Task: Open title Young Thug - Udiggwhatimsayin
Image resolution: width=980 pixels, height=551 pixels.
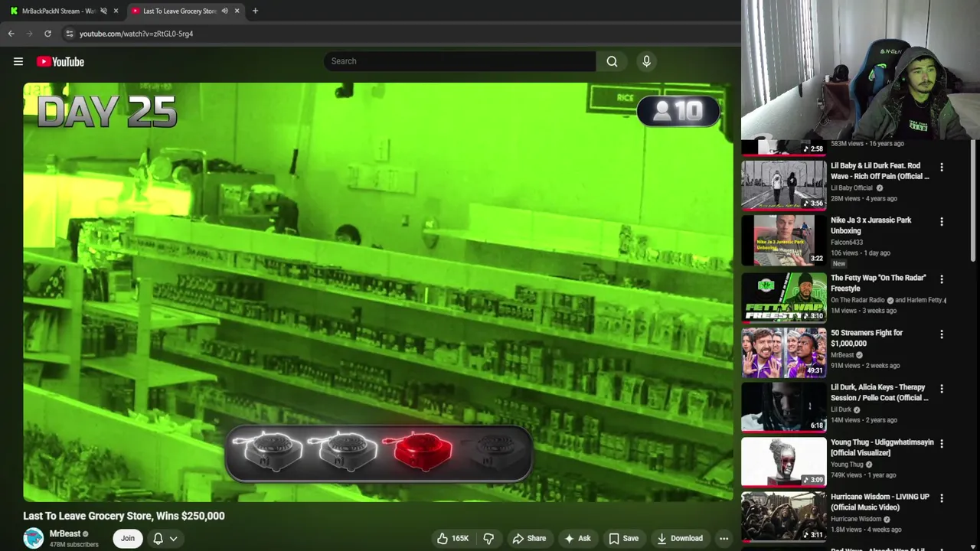Action: 882,448
